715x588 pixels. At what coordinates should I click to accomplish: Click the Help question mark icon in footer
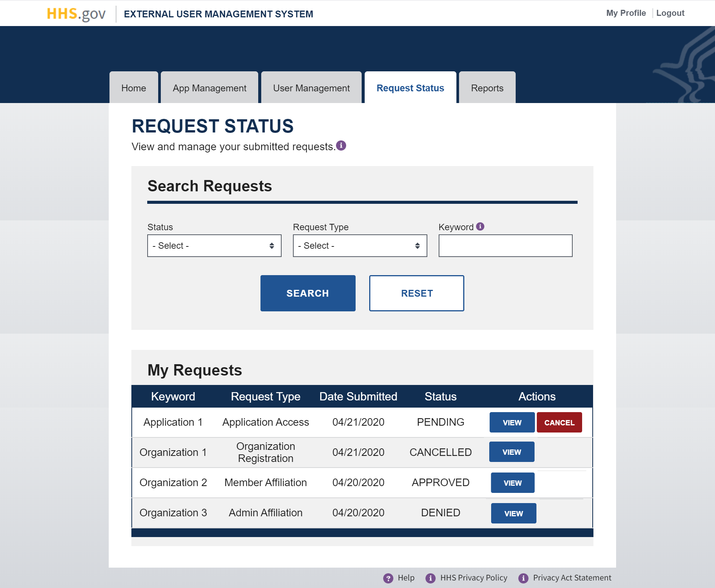tap(388, 577)
